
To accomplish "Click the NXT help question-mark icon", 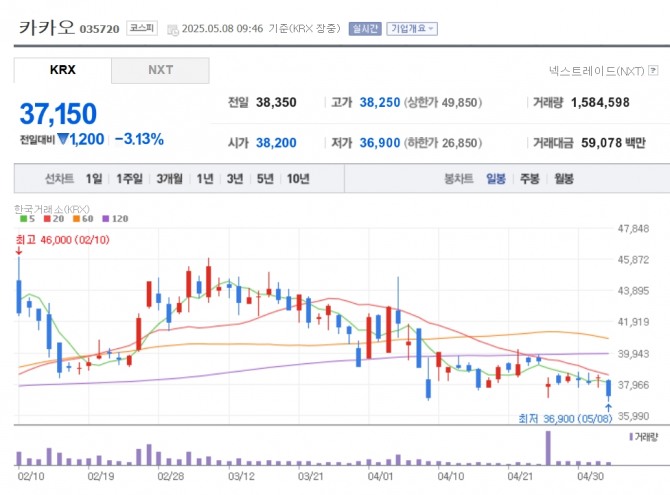I will 657,71.
